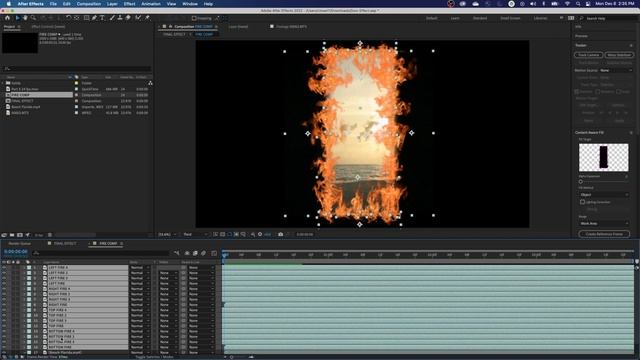
Task: Select the Rotation tool
Action: tap(68, 18)
